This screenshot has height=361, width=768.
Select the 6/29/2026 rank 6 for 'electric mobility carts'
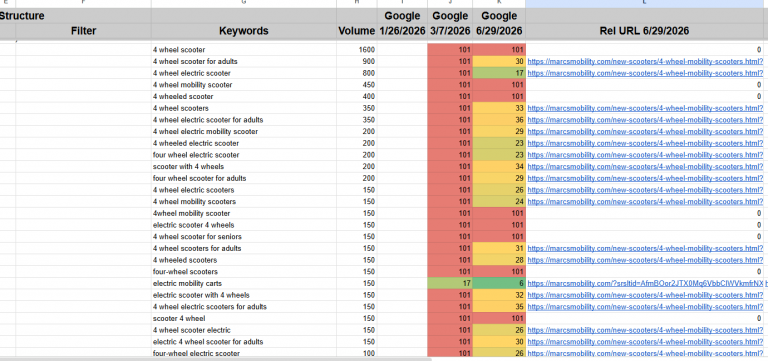(499, 284)
